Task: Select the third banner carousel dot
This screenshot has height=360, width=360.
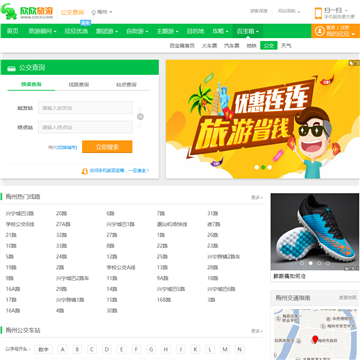Action: click(x=269, y=167)
